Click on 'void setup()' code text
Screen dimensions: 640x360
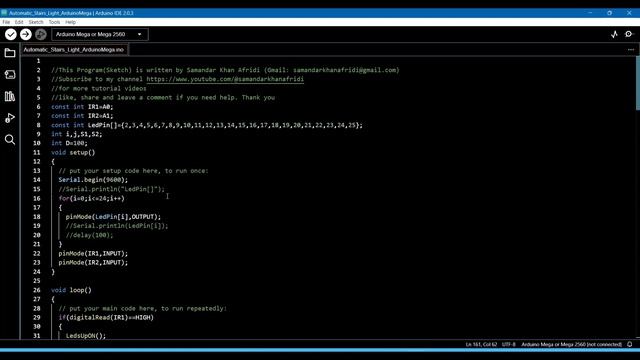coord(73,153)
